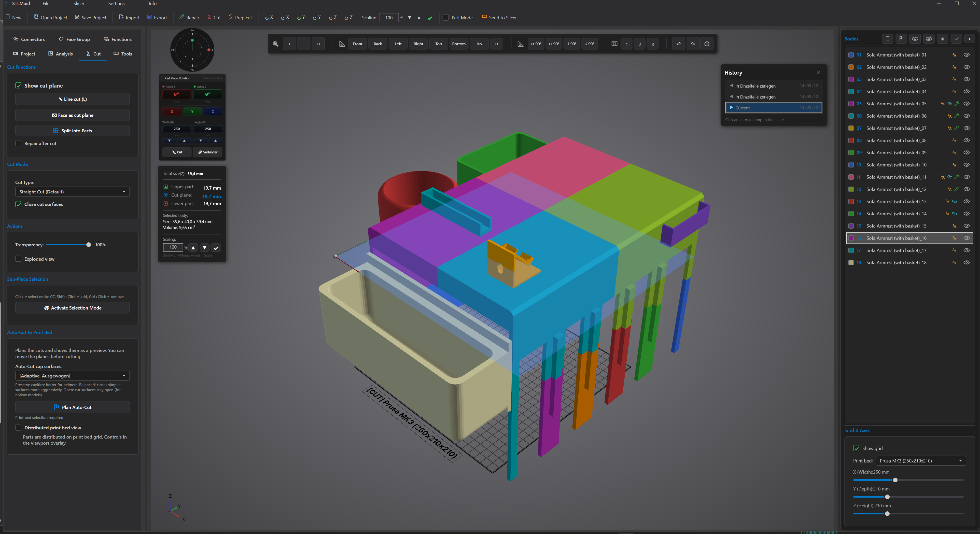
Task: Open the Settings menu
Action: point(116,3)
